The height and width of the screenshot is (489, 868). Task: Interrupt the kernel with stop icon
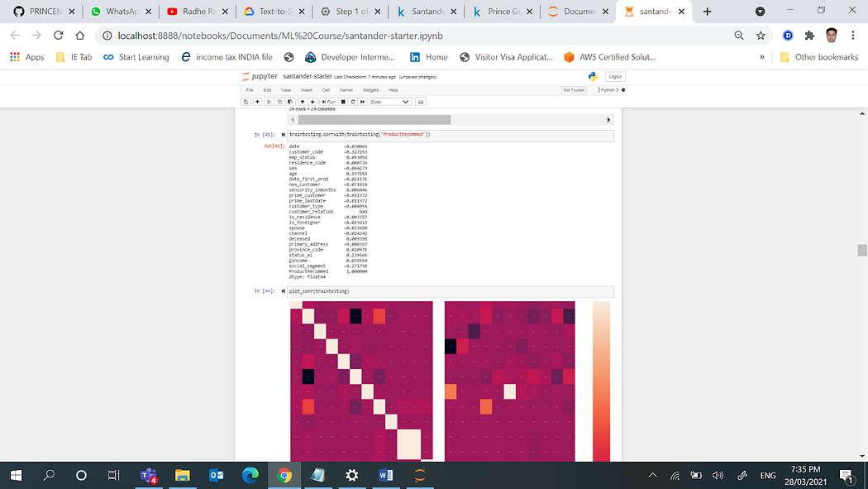[x=343, y=102]
